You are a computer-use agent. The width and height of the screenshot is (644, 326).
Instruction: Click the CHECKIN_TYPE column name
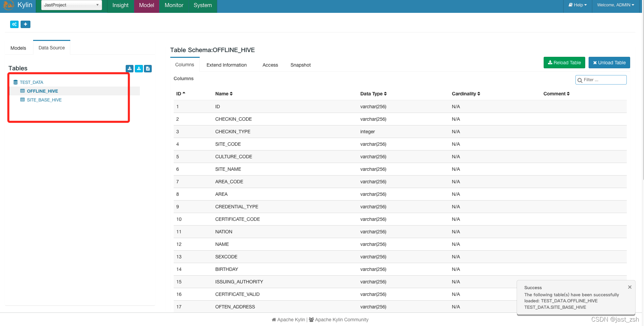click(x=233, y=132)
